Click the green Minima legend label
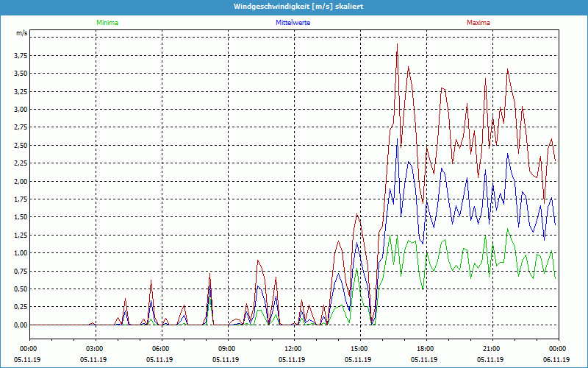Screen dimensions: 588x368 [x=107, y=23]
